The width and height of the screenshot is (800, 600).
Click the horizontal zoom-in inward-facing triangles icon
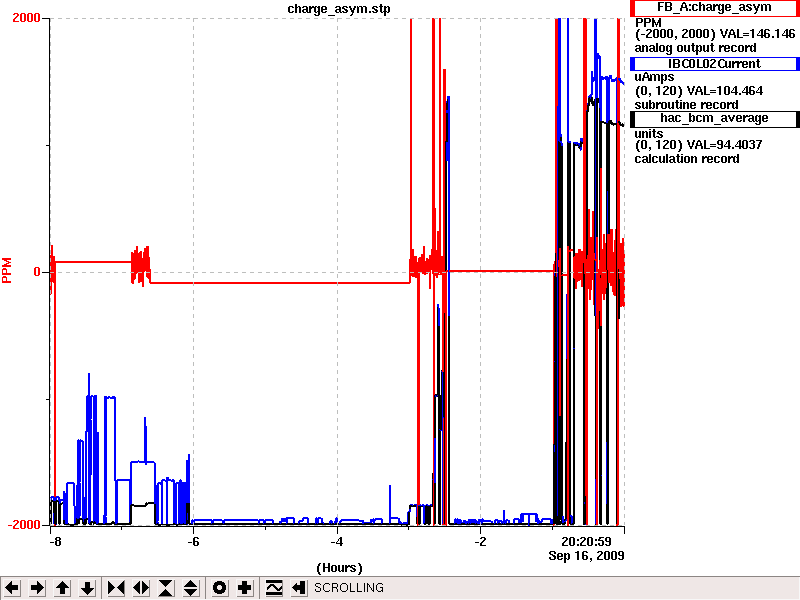(x=116, y=588)
